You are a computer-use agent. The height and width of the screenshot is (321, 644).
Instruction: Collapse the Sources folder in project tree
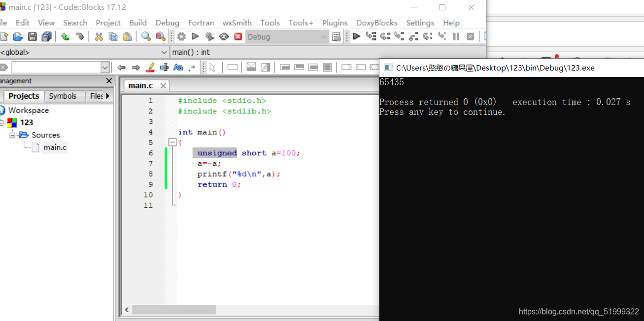[13, 135]
